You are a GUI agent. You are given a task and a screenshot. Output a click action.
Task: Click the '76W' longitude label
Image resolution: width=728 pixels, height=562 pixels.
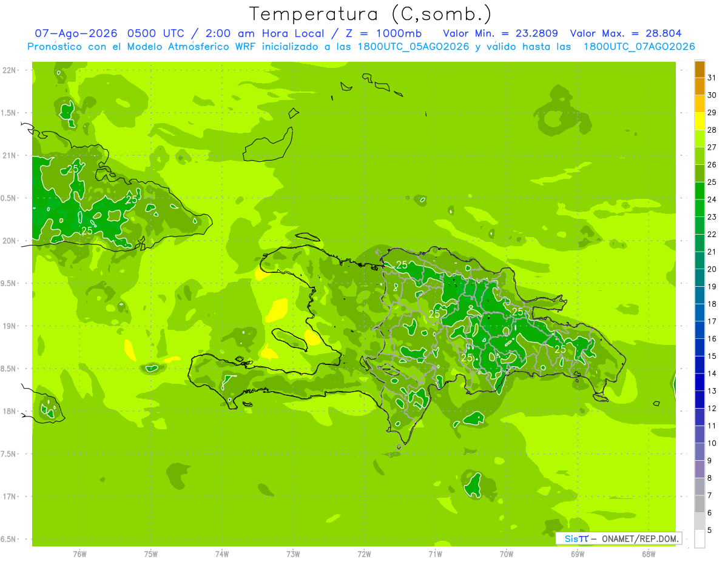pyautogui.click(x=79, y=554)
